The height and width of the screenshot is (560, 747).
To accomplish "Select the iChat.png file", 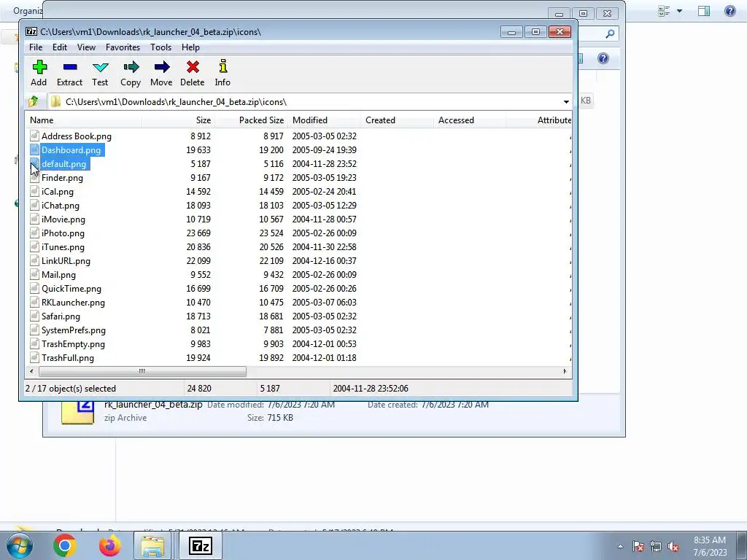I will click(61, 206).
